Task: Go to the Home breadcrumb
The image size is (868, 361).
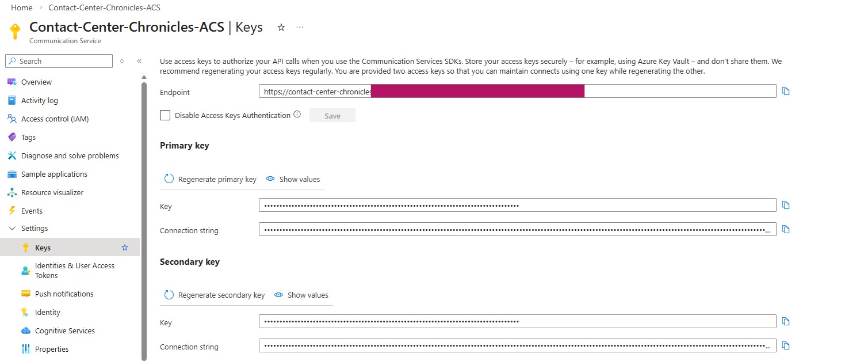Action: click(x=22, y=7)
